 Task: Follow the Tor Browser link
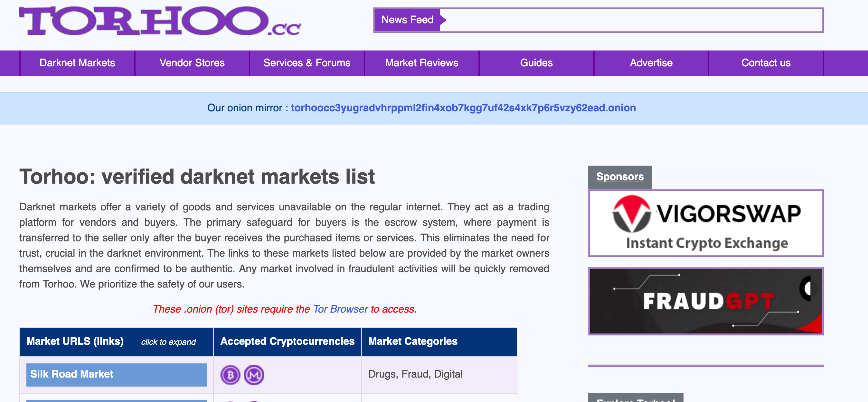pos(340,309)
